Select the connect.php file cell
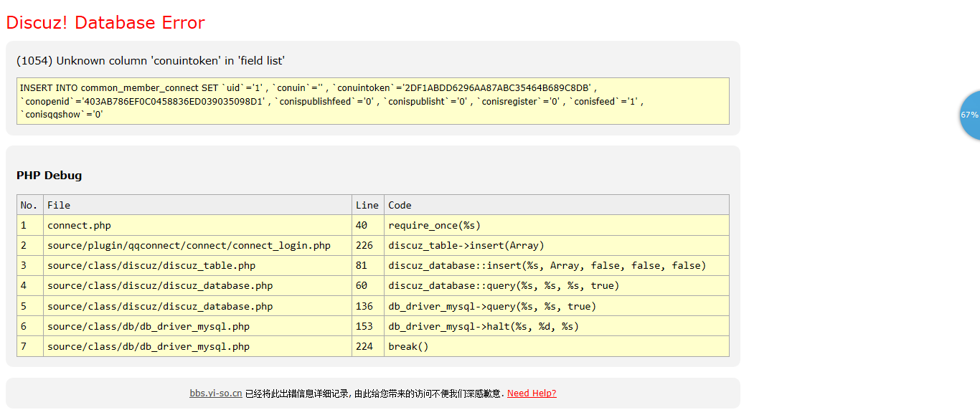Viewport: 980px width, 420px height. (79, 225)
